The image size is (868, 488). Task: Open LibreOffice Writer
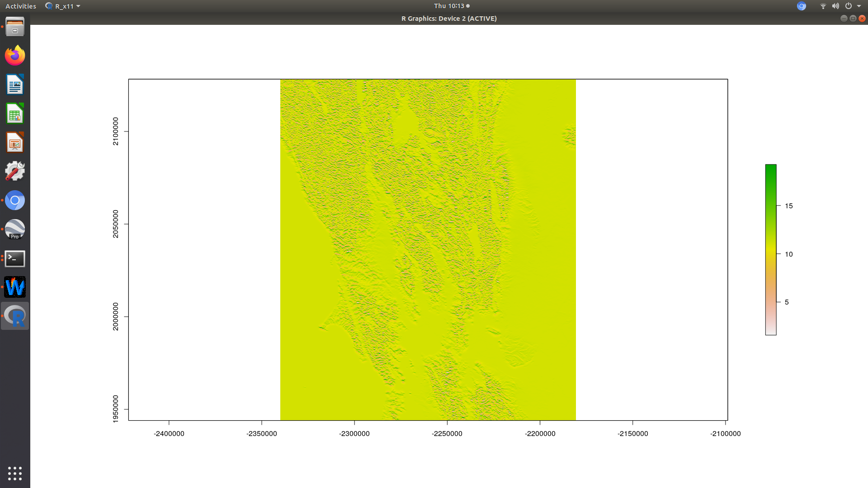coord(15,84)
